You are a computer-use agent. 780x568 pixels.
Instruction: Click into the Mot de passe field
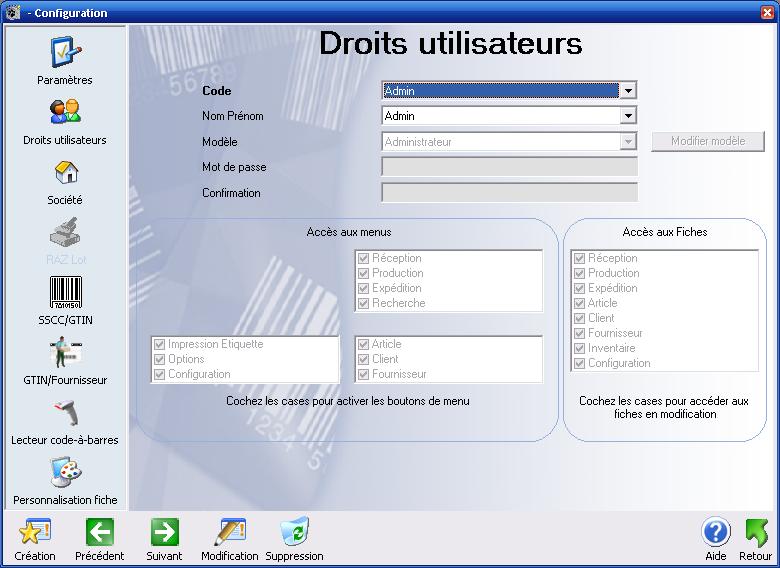(509, 167)
